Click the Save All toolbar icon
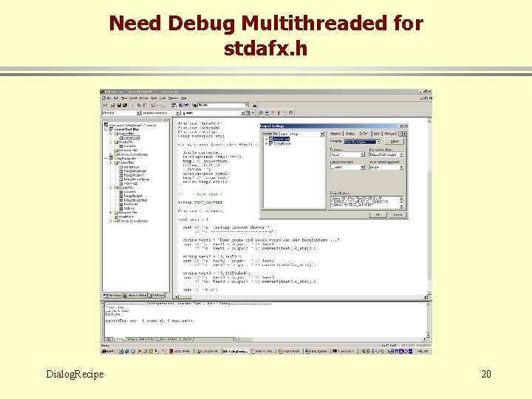 [x=125, y=105]
